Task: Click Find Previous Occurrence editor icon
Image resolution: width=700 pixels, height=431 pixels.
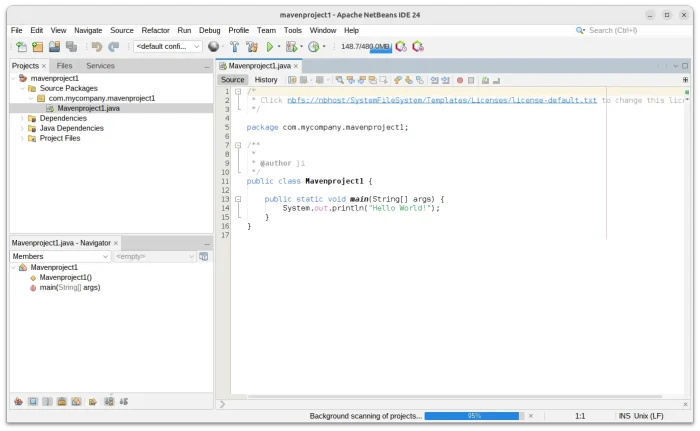Action: point(351,80)
